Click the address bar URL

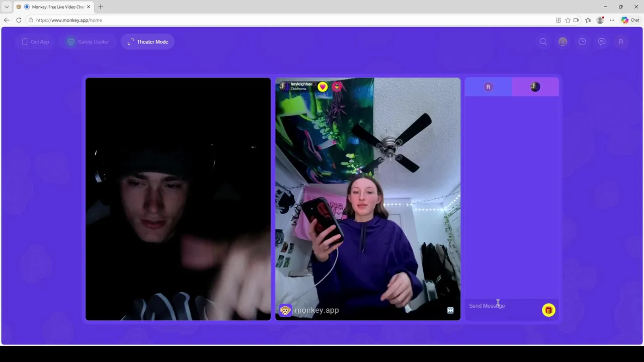click(x=69, y=20)
